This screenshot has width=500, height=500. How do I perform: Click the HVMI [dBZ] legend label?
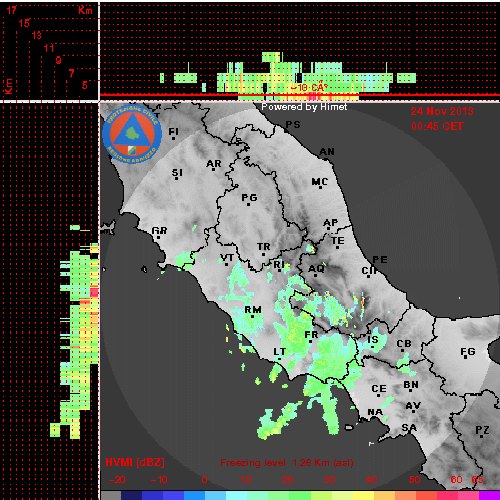coord(135,462)
